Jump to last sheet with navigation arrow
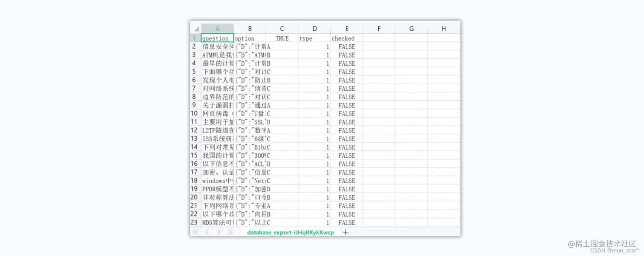Image resolution: width=644 pixels, height=256 pixels. click(230, 232)
